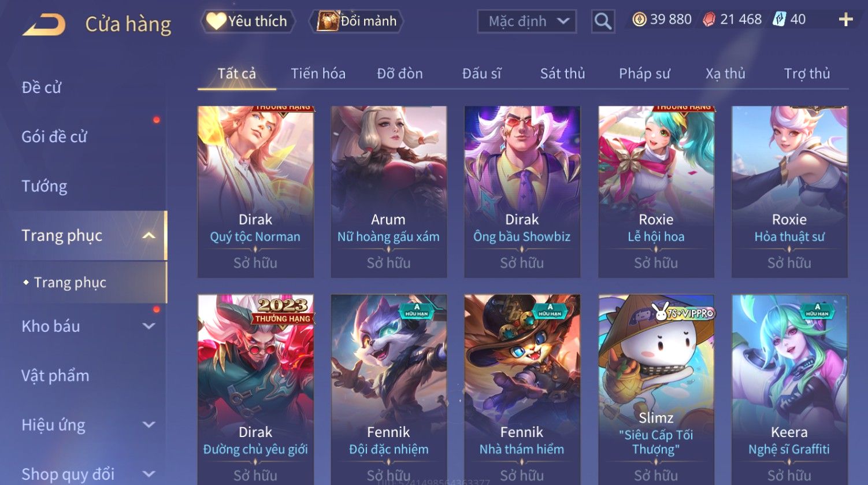
Task: Select the Keera Nghệ sĩ Graffiti skin card
Action: point(789,390)
